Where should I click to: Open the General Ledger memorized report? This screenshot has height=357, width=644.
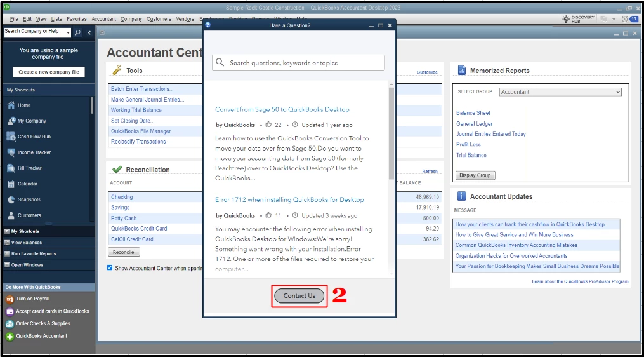click(475, 124)
